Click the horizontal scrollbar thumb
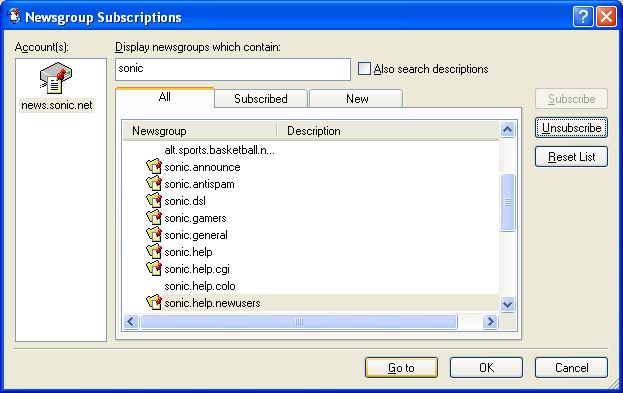 (299, 321)
